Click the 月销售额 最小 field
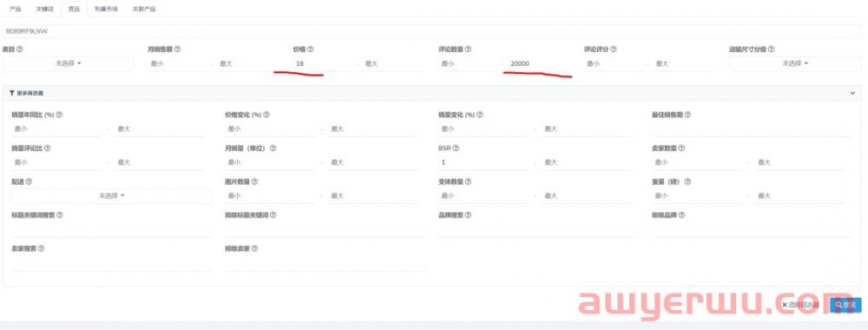The height and width of the screenshot is (330, 868). 178,63
